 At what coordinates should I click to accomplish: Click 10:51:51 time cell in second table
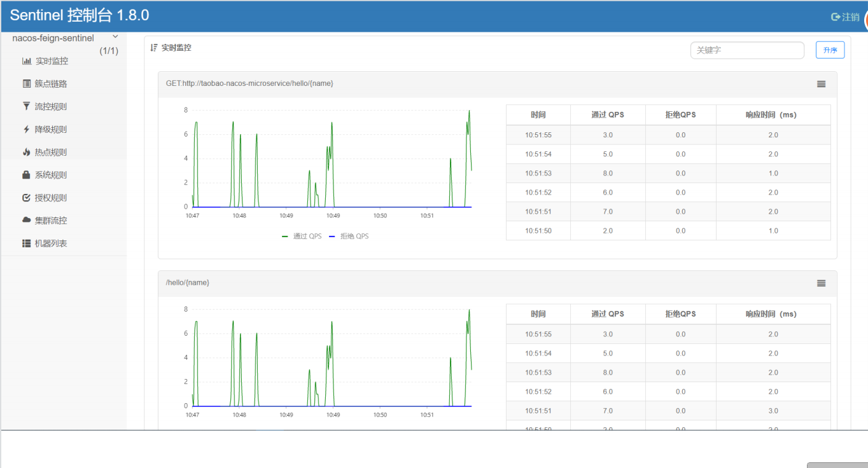[538, 411]
